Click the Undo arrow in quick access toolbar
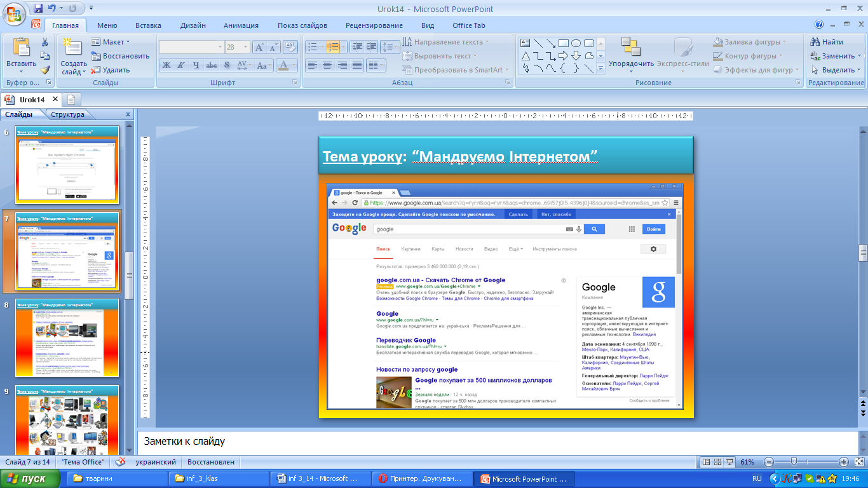Screen dimensions: 868x488 coord(52,8)
